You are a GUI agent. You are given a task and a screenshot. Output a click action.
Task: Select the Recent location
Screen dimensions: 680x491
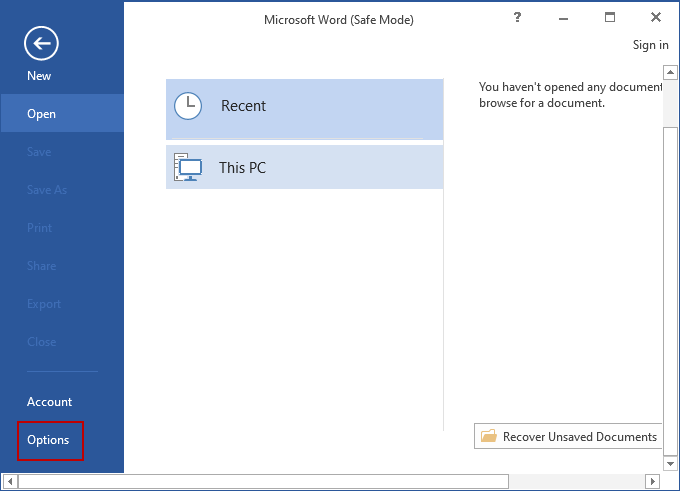point(304,109)
